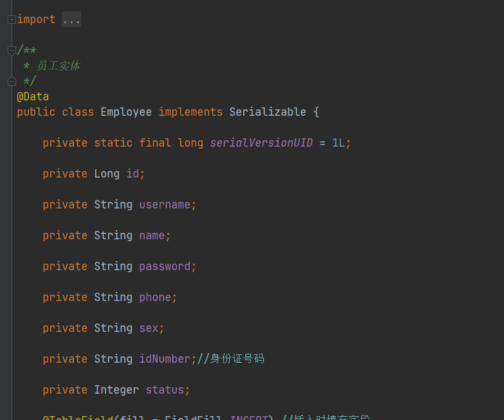Click the folded imports ellipsis placeholder

(71, 20)
